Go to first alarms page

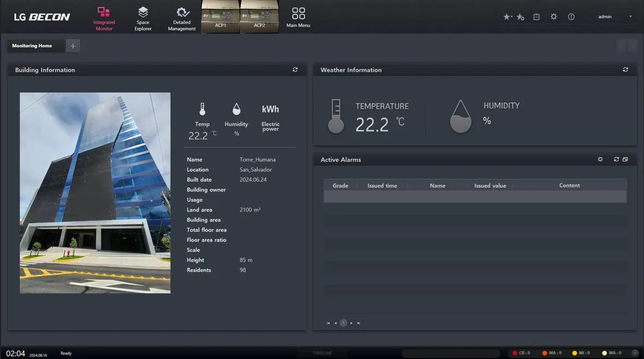[328, 323]
